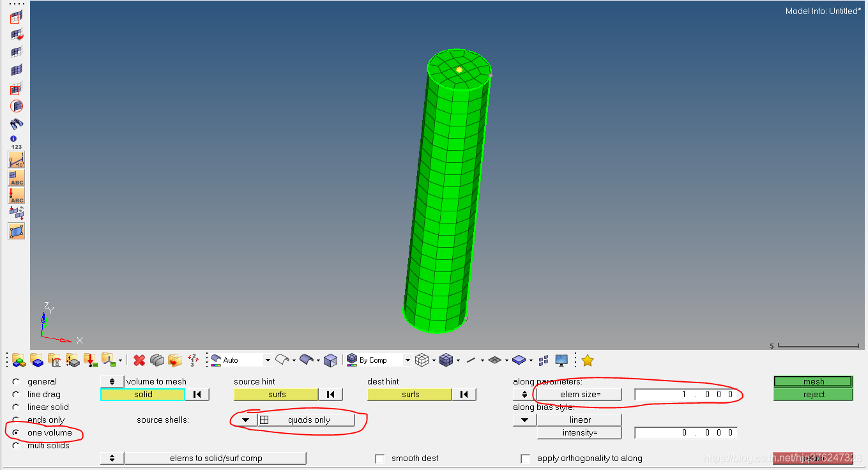
Task: Expand the along bias style arrow
Action: coord(524,420)
